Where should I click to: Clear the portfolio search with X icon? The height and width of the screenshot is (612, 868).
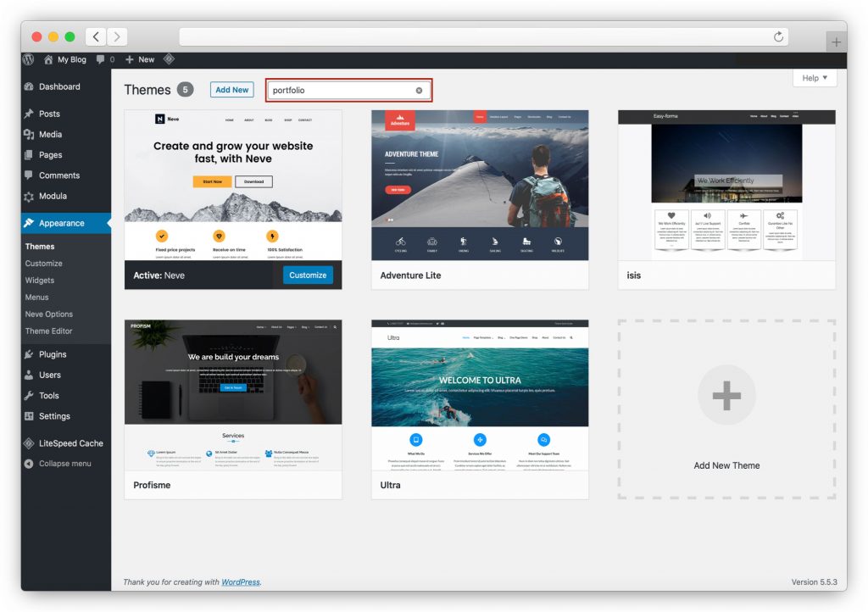419,90
